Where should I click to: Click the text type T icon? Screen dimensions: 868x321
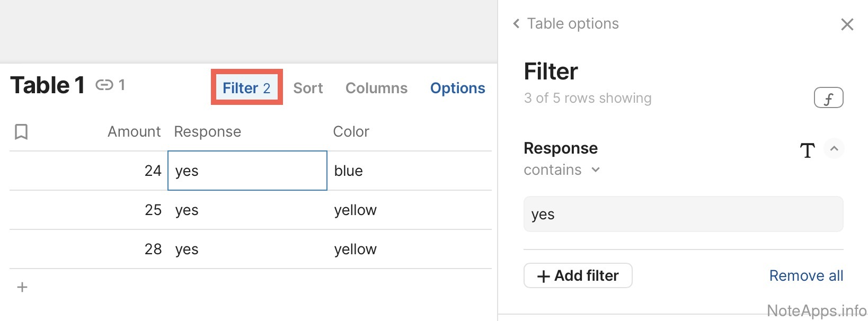click(x=807, y=150)
